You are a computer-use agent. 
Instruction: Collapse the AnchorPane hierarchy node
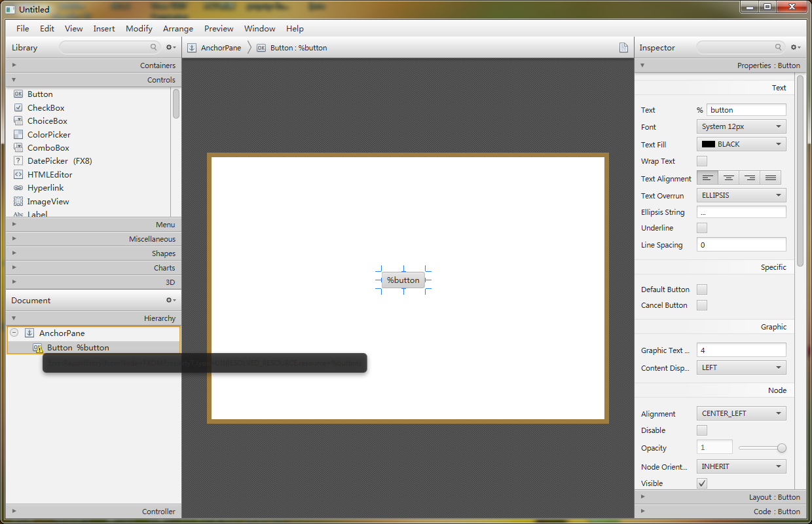click(x=14, y=333)
